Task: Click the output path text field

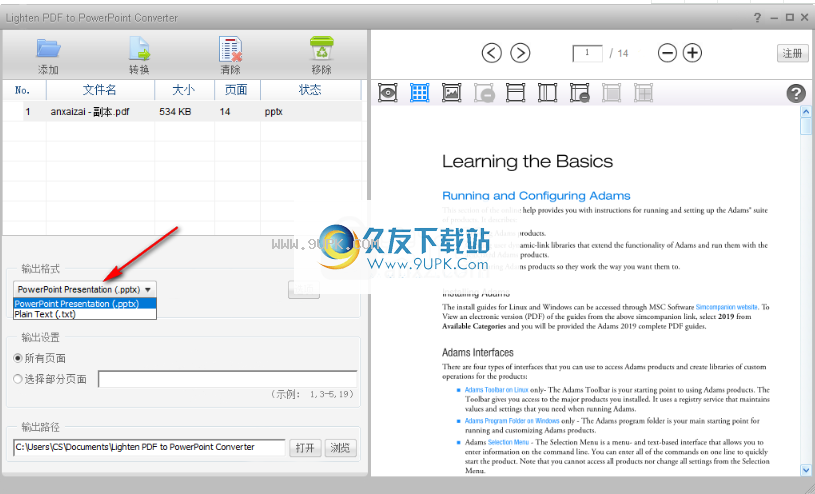Action: tap(149, 447)
